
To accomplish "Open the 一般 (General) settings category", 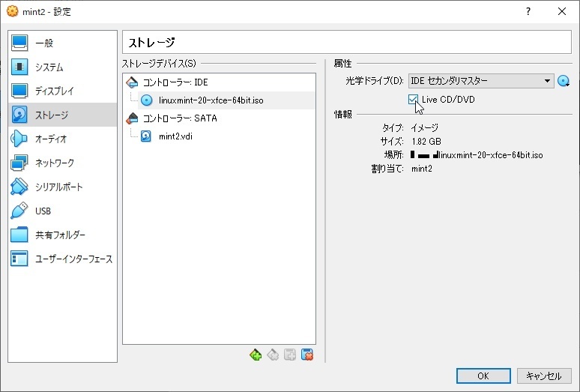I will coord(62,43).
